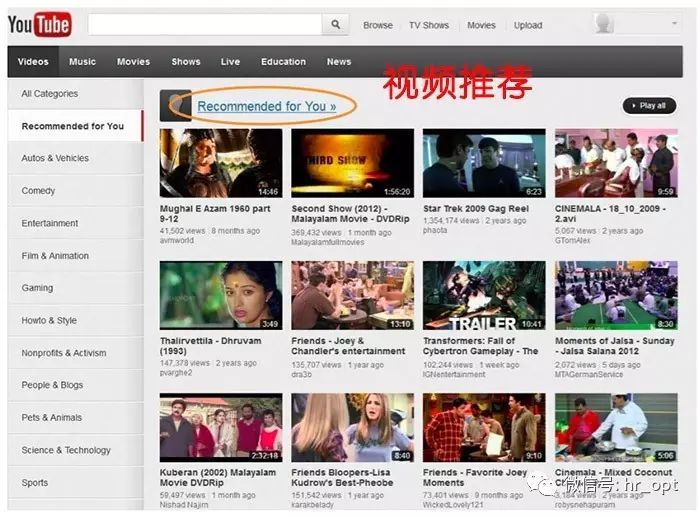Open Autos & Vehicles category
This screenshot has width=700, height=517.
pyautogui.click(x=75, y=158)
